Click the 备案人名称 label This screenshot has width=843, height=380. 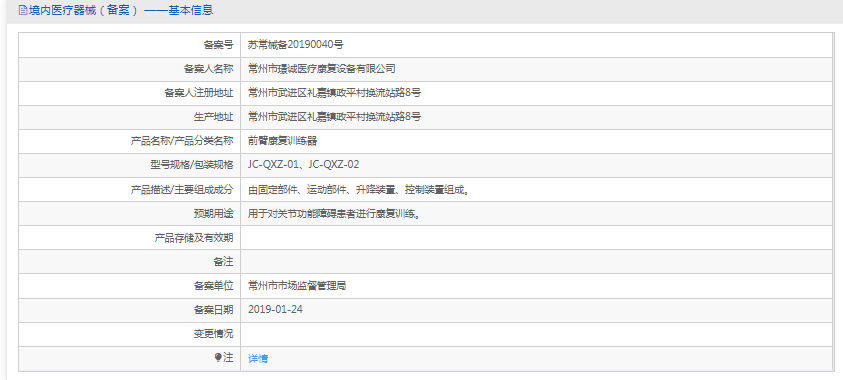(x=209, y=69)
